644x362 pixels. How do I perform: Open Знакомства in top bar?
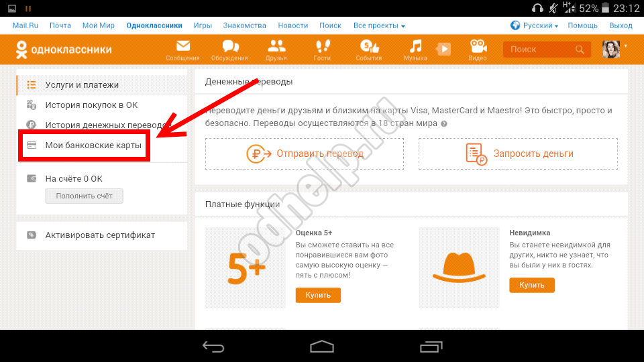click(244, 25)
